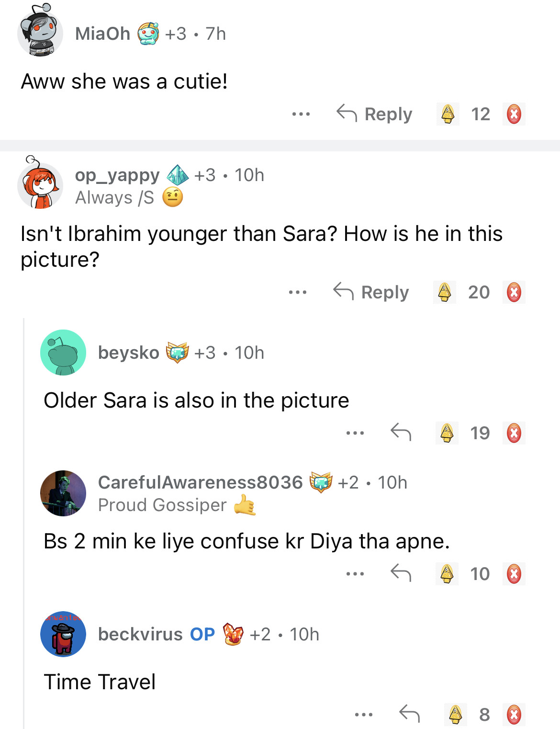
Task: Upvote beysko's Older Sara comment
Action: click(447, 433)
